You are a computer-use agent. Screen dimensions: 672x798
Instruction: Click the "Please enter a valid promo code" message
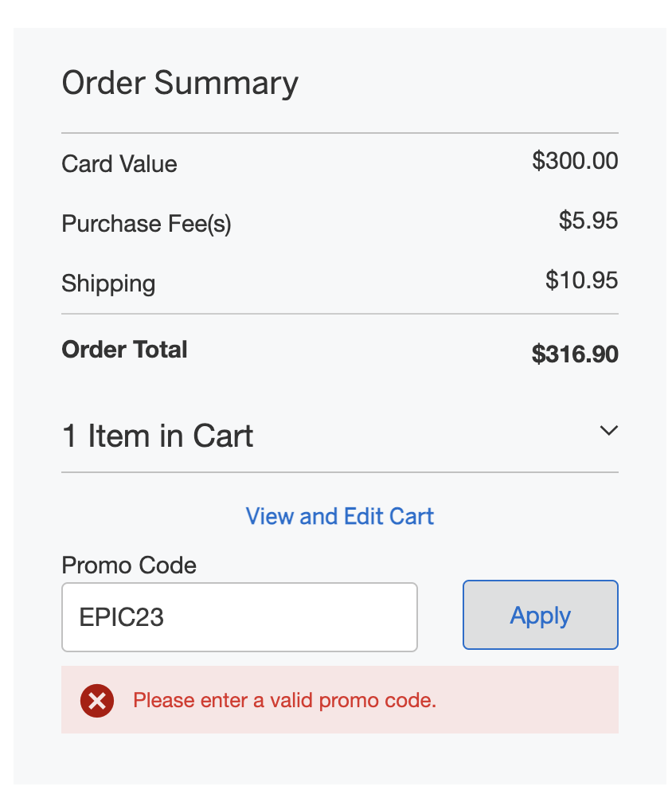(284, 701)
